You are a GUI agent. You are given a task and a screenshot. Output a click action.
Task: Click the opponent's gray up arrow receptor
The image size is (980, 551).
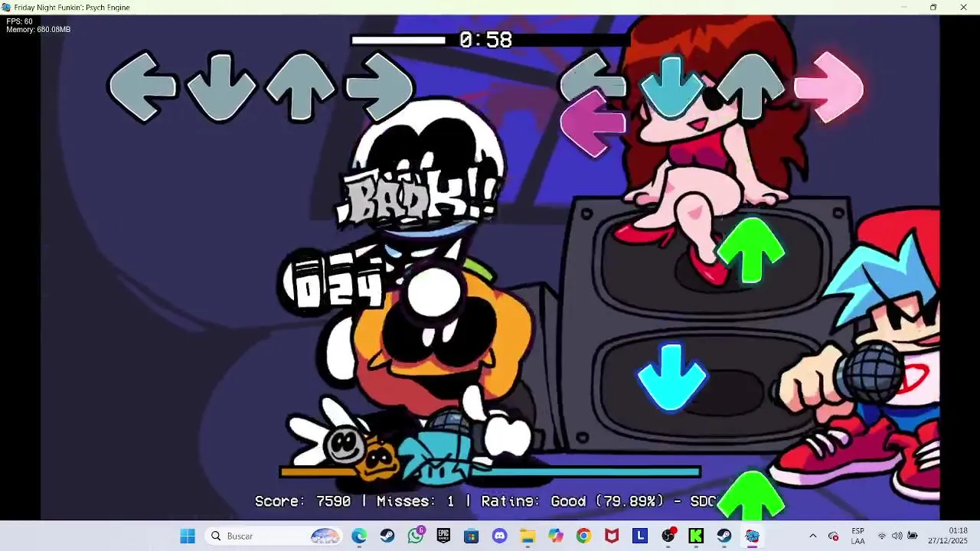click(x=300, y=86)
